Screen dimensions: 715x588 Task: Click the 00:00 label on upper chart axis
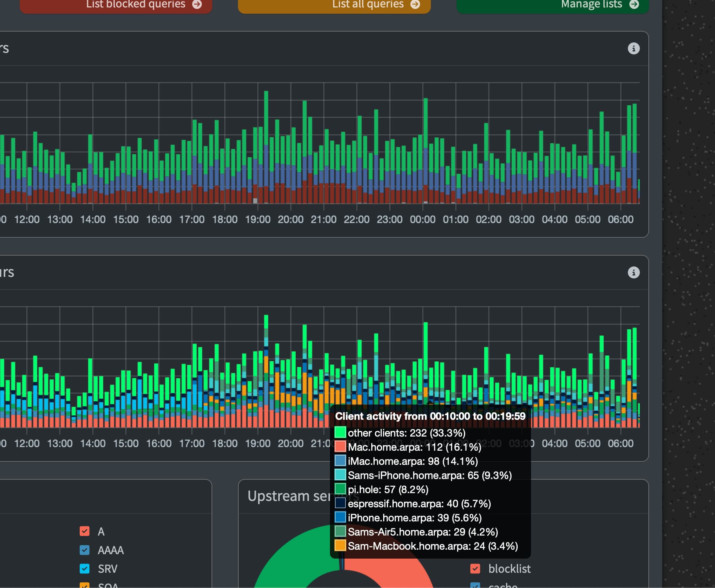click(x=422, y=220)
